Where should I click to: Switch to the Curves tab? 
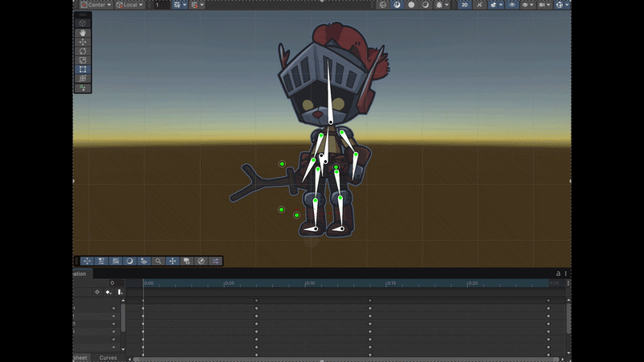(108, 358)
